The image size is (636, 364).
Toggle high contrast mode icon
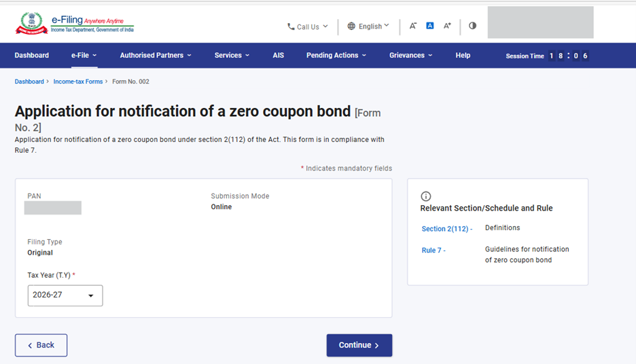coord(472,26)
